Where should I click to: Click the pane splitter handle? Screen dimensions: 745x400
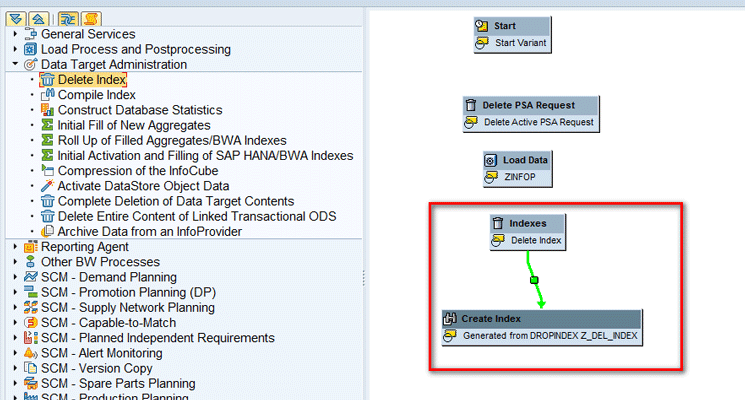tap(364, 278)
